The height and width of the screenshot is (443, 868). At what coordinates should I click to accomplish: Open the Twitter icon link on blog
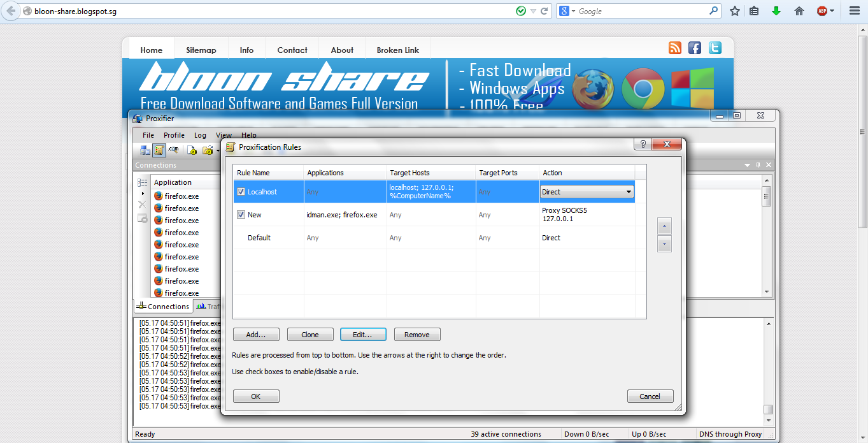pos(715,48)
